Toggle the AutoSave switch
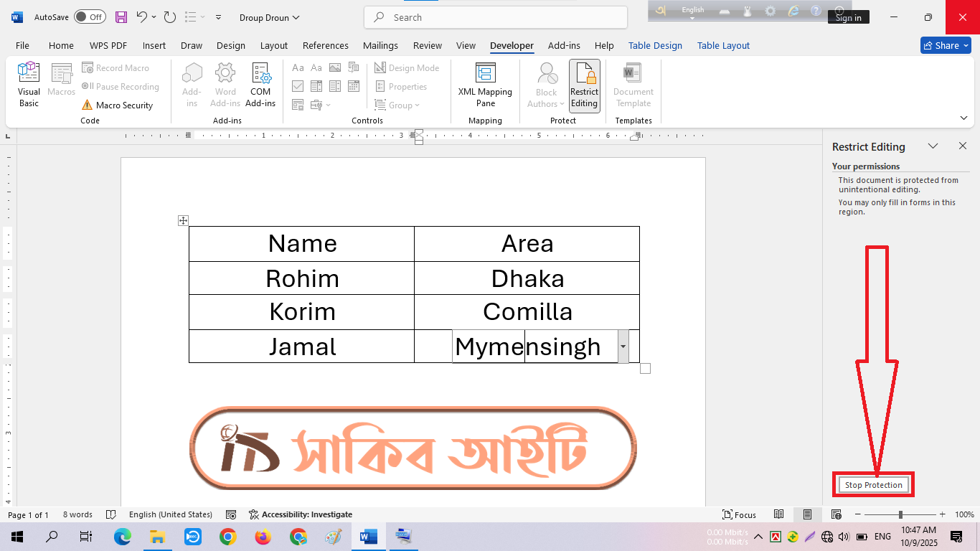Viewport: 980px width, 551px height. (90, 17)
